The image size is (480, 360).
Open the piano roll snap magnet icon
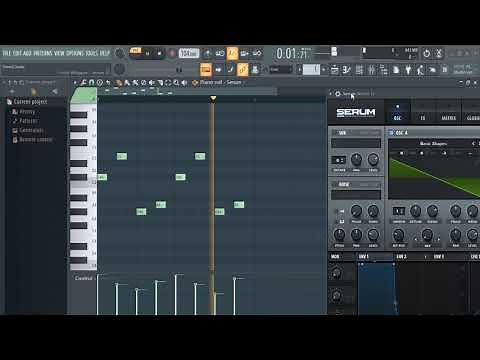click(91, 82)
